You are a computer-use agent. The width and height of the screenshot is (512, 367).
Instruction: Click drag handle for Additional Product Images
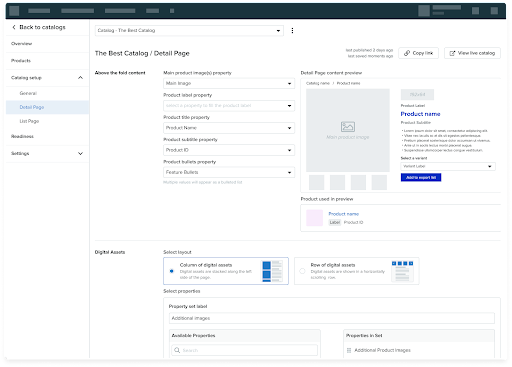click(x=349, y=350)
